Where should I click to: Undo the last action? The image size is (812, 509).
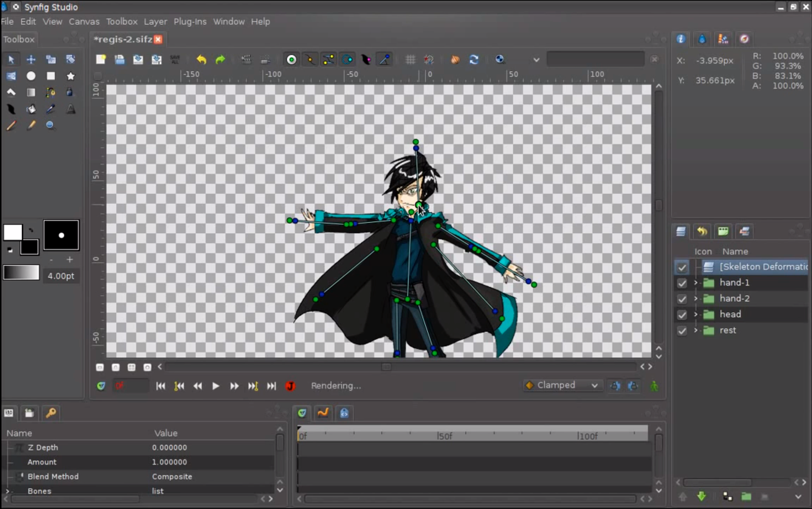[x=202, y=59]
